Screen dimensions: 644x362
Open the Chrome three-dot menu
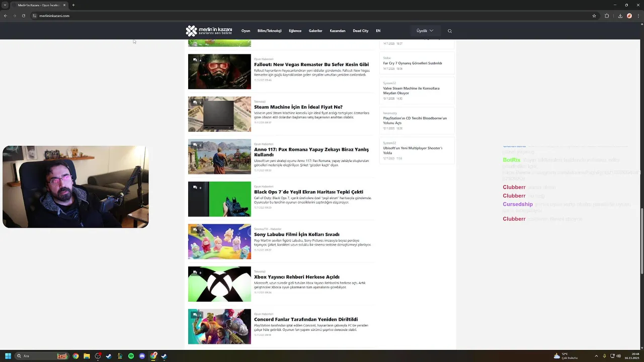click(638, 16)
